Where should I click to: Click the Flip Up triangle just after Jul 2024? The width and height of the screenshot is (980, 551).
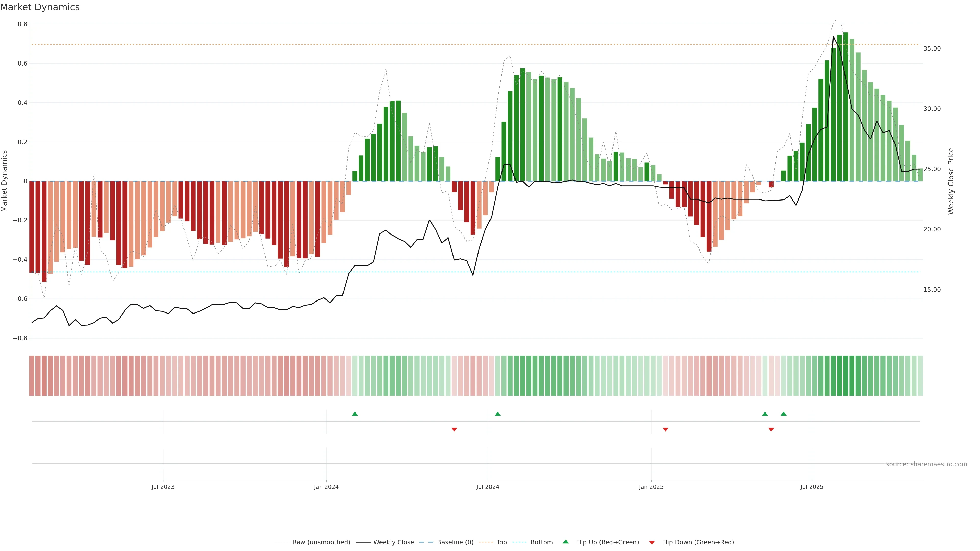[x=498, y=414]
